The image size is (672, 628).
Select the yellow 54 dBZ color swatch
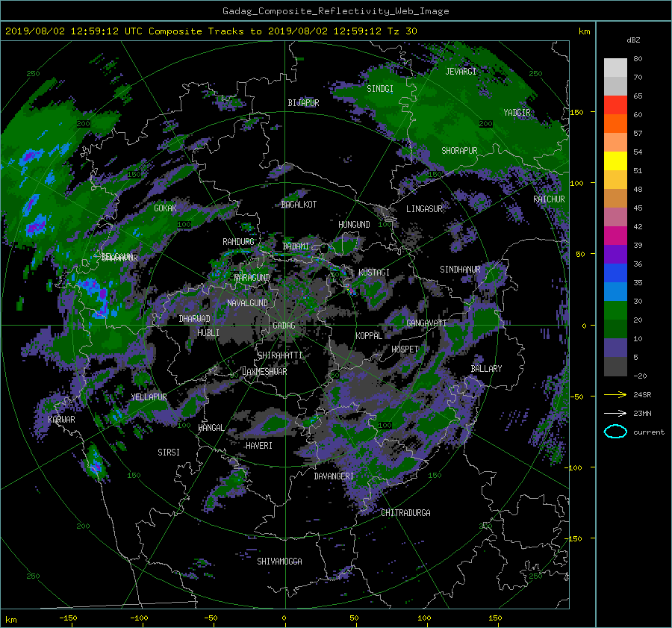pyautogui.click(x=615, y=161)
